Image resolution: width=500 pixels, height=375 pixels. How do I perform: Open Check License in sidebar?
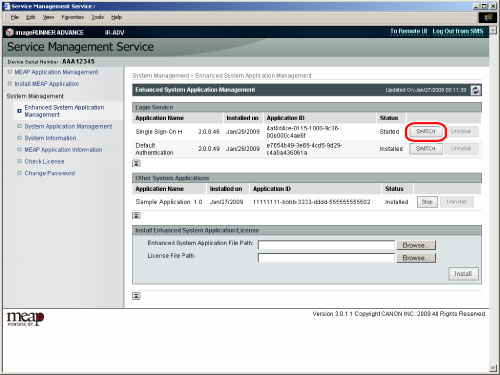pyautogui.click(x=44, y=161)
